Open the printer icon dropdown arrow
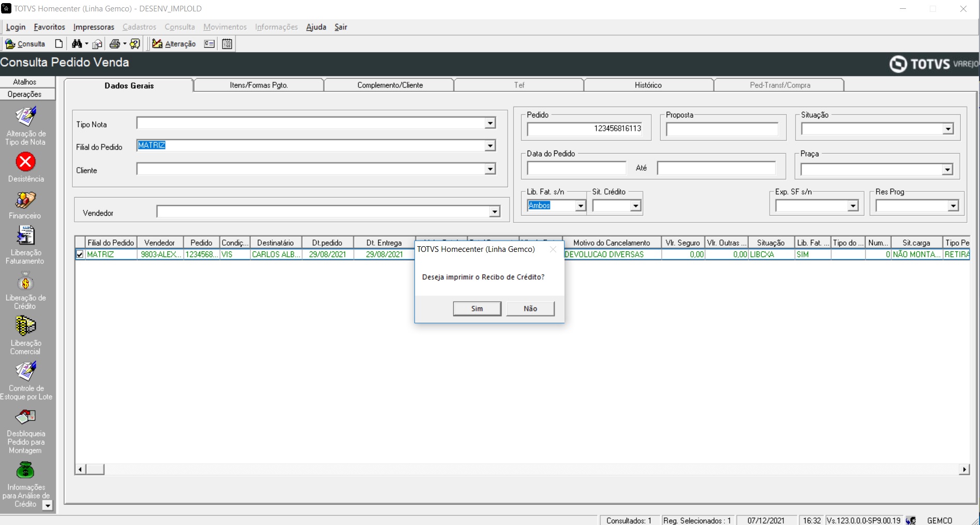 tap(125, 44)
